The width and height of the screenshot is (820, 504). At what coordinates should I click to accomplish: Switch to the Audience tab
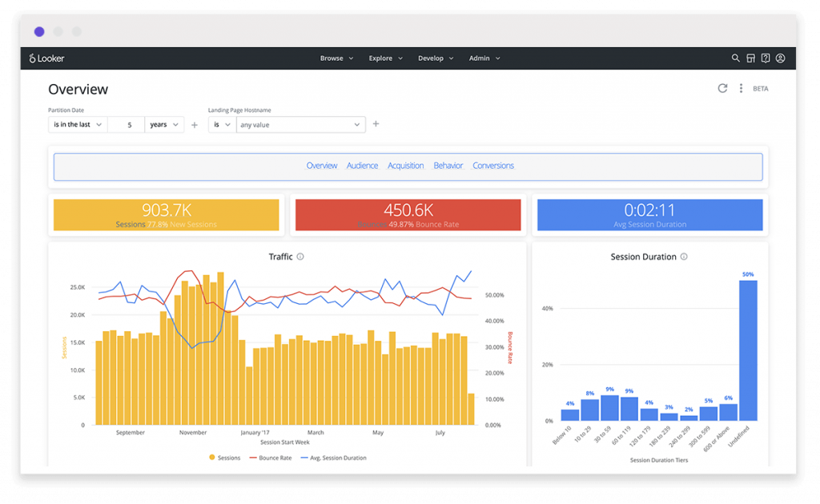coord(362,166)
